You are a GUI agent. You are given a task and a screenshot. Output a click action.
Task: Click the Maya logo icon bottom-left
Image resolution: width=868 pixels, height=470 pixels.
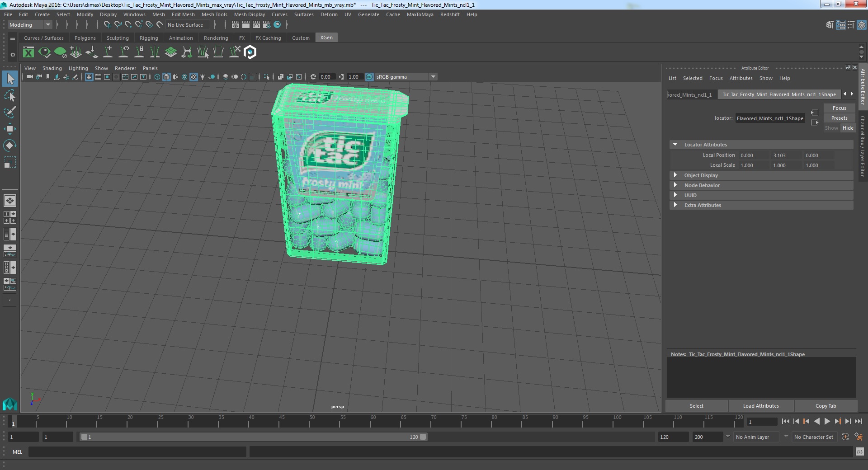tap(10, 404)
